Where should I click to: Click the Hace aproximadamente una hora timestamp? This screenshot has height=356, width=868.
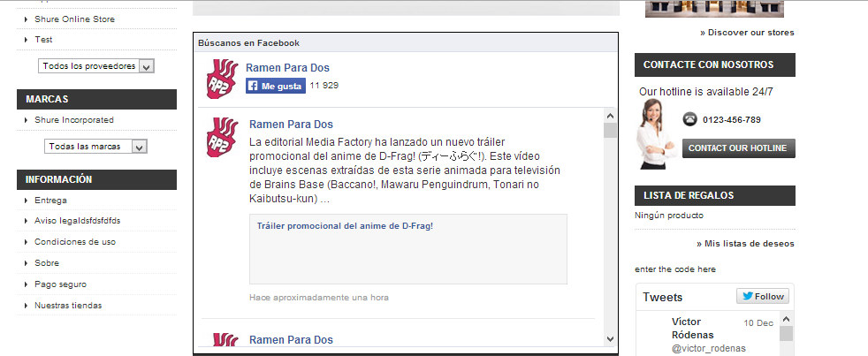pos(319,298)
